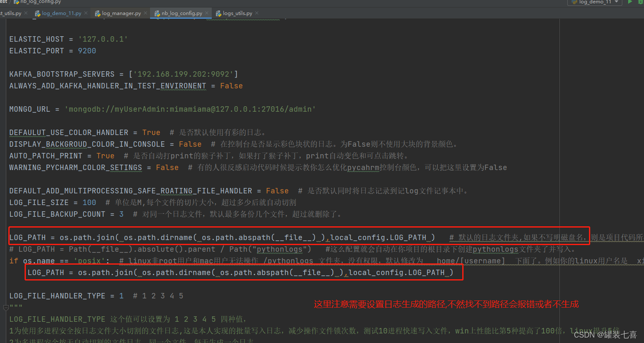Switch to the logs_utils.py tab

tap(238, 13)
